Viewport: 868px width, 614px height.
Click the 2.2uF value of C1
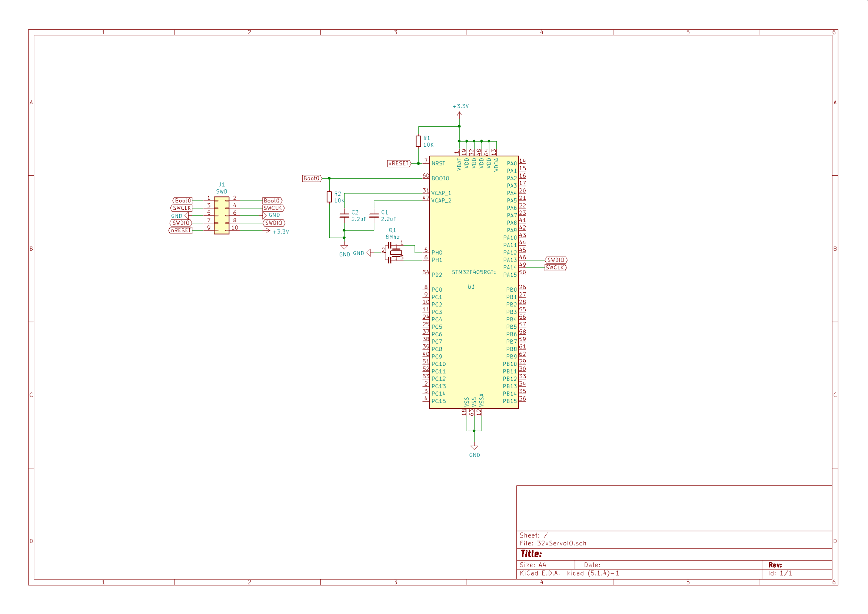[388, 219]
